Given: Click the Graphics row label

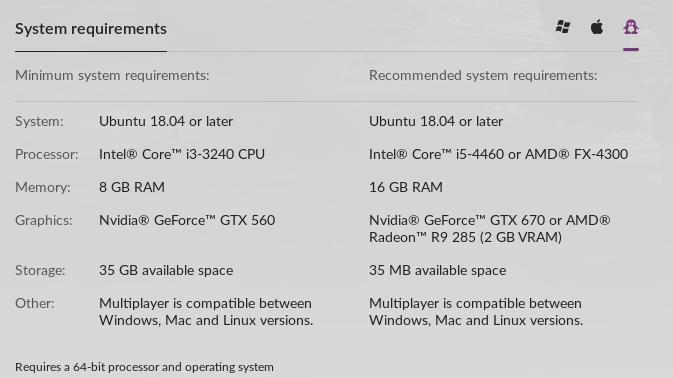Looking at the screenshot, I should [44, 221].
